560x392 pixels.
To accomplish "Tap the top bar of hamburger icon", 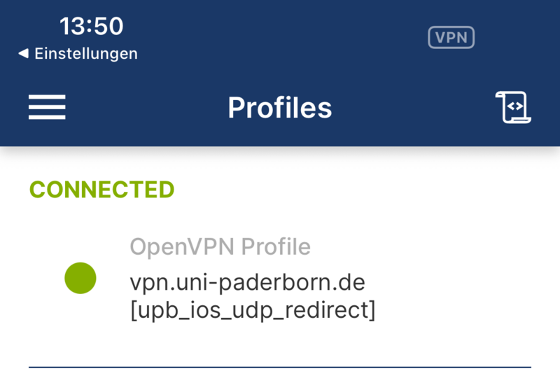I will (x=47, y=97).
